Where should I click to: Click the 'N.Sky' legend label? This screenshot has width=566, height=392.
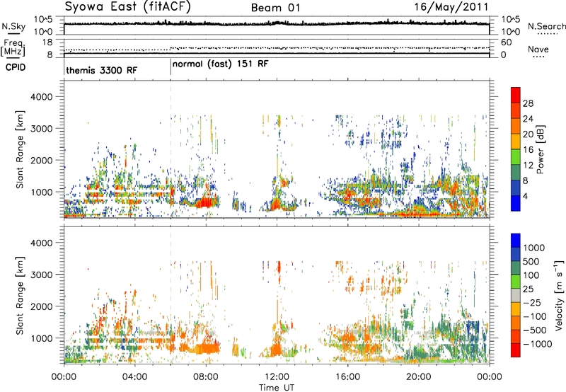coord(13,26)
